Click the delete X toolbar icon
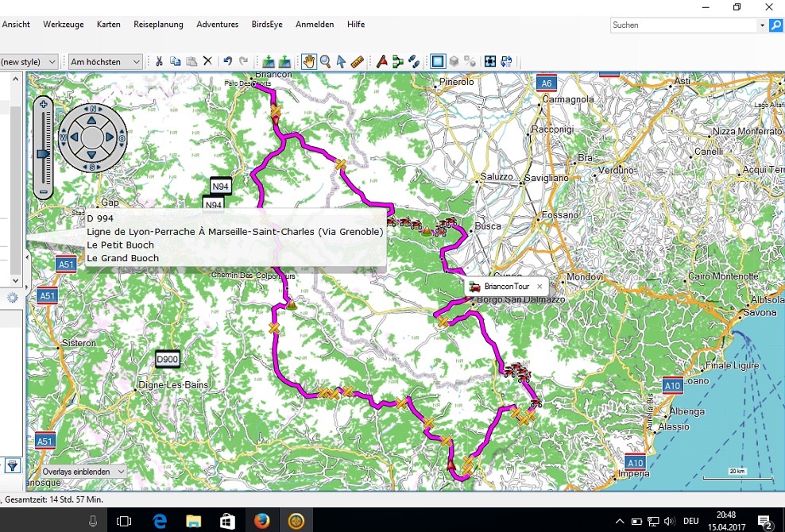The image size is (785, 532). (x=207, y=61)
